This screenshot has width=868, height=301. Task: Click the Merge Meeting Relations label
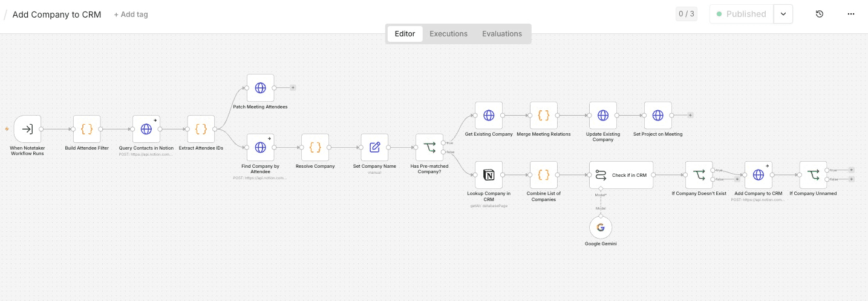pyautogui.click(x=544, y=134)
